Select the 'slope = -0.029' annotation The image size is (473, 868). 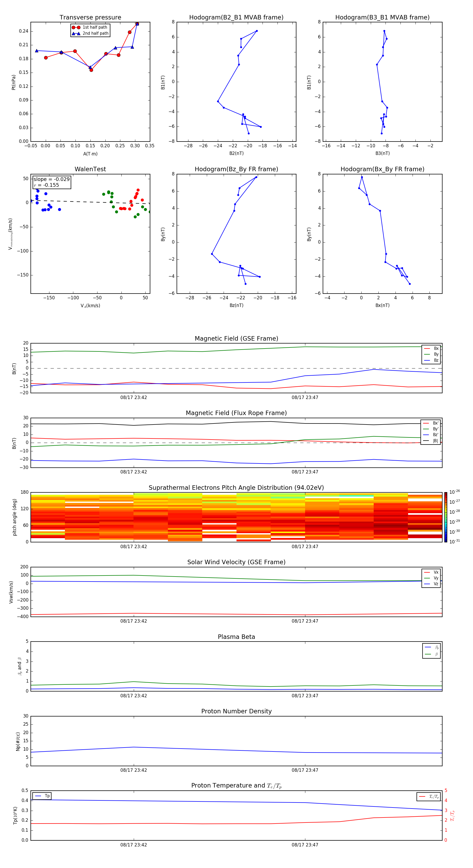coord(52,179)
